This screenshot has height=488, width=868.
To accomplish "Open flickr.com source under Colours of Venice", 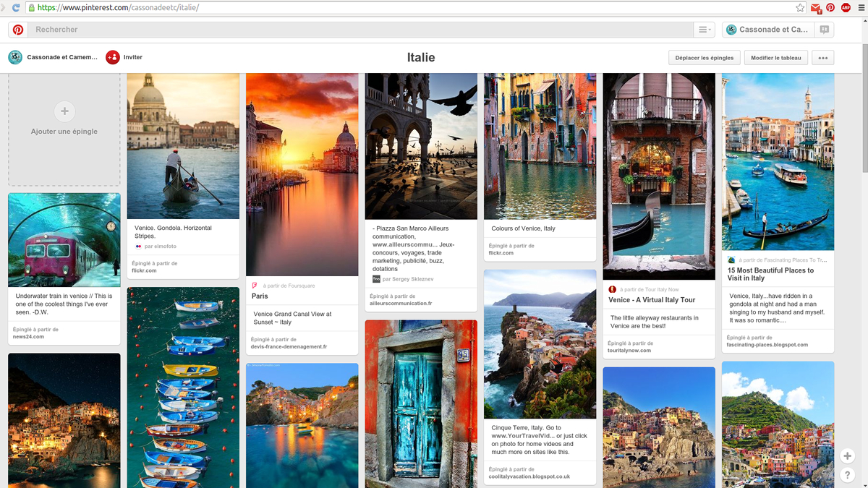I will 501,253.
